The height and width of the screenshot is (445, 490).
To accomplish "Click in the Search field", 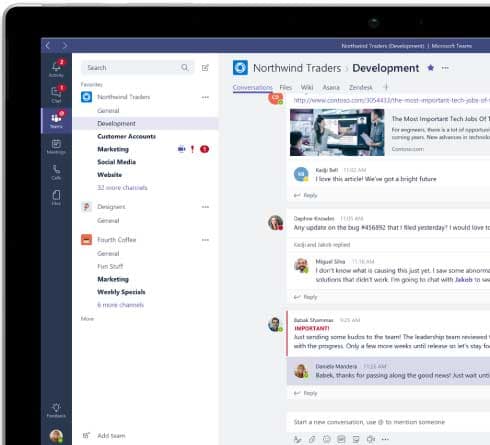I will tap(137, 68).
